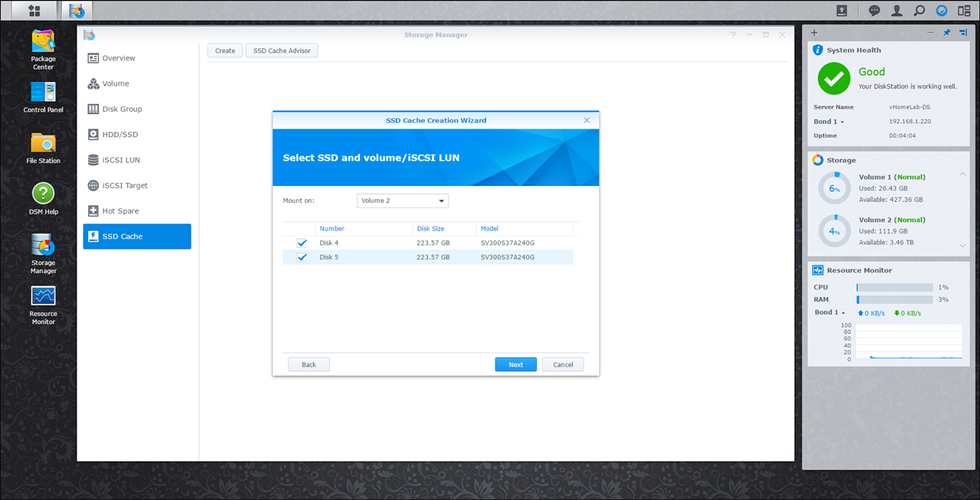Sort the table by Disk Size column

430,228
